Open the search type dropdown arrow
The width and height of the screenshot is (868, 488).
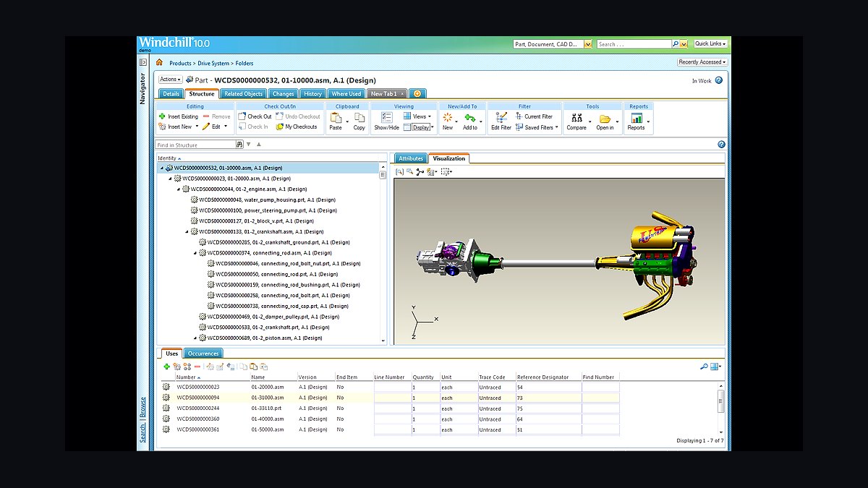(x=588, y=44)
